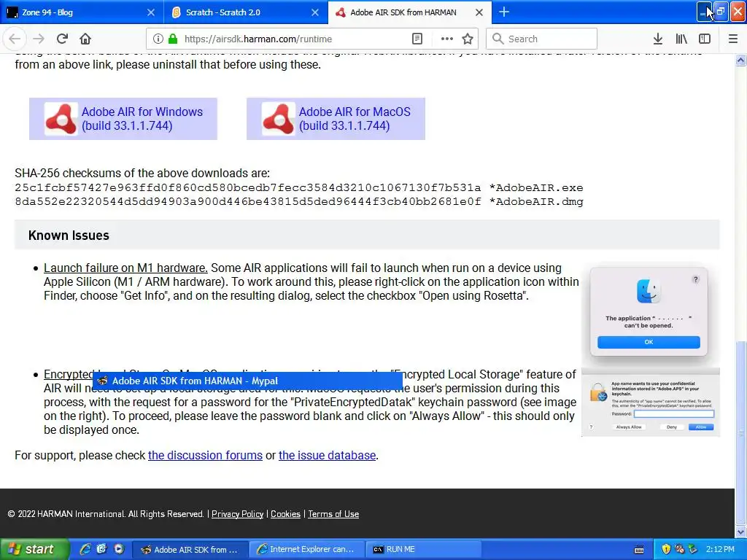Open the browser home page

(x=85, y=39)
